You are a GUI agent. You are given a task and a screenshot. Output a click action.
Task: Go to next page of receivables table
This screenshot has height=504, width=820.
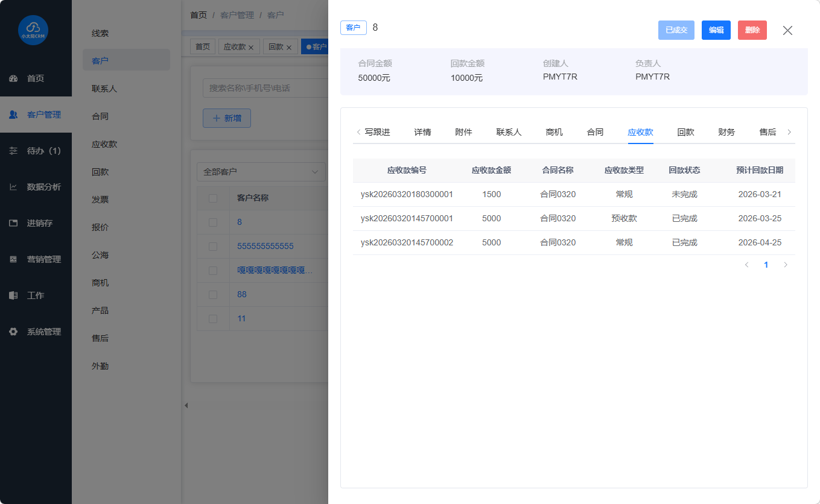coord(785,265)
